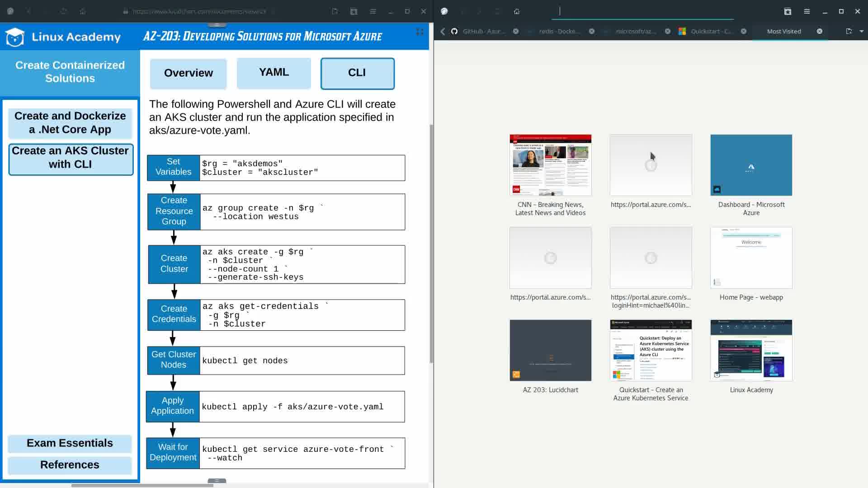Open Create and Dockerize a .Net Core App
The height and width of the screenshot is (488, 868).
70,123
